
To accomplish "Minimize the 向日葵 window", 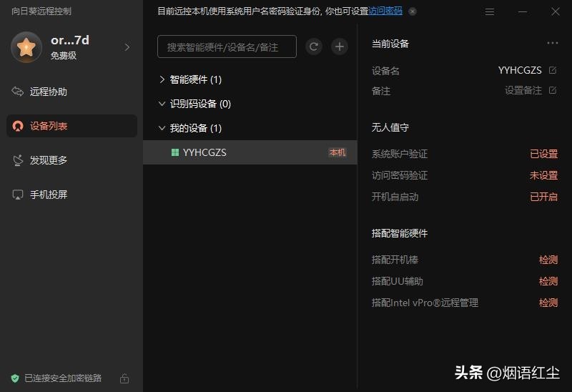I will pos(523,11).
